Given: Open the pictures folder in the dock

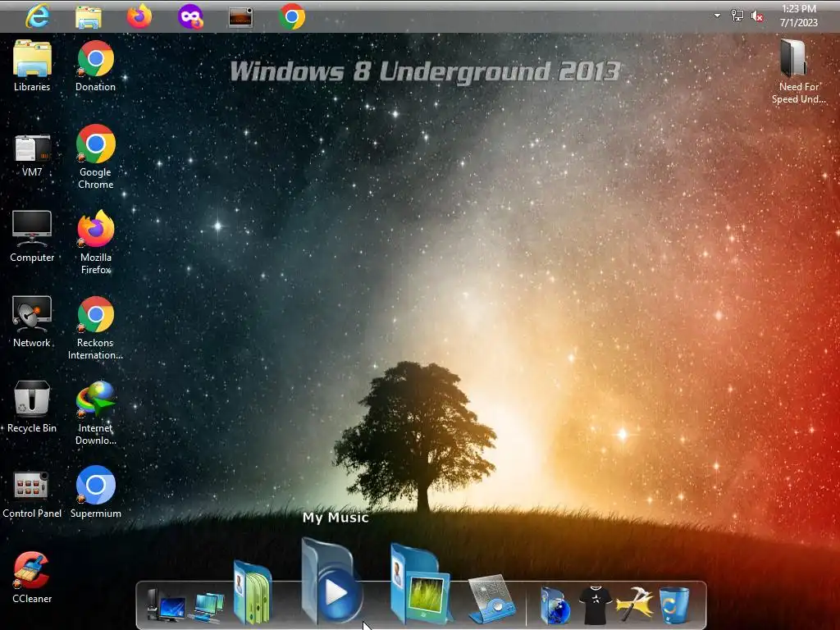Looking at the screenshot, I should (x=421, y=584).
